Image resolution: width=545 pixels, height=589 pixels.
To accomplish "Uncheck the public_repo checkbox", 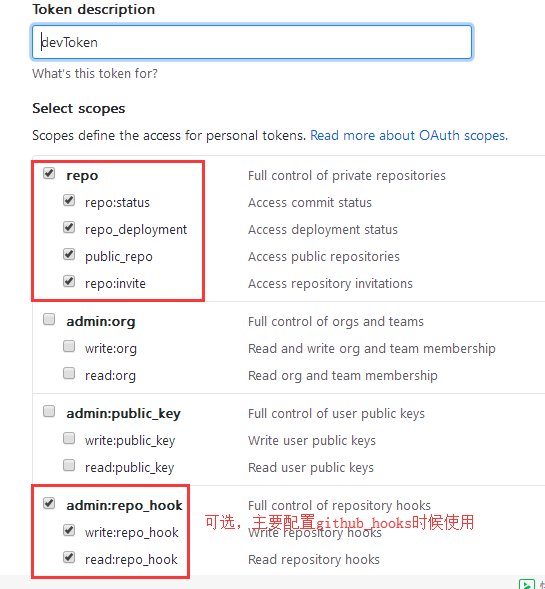I will pyautogui.click(x=69, y=254).
